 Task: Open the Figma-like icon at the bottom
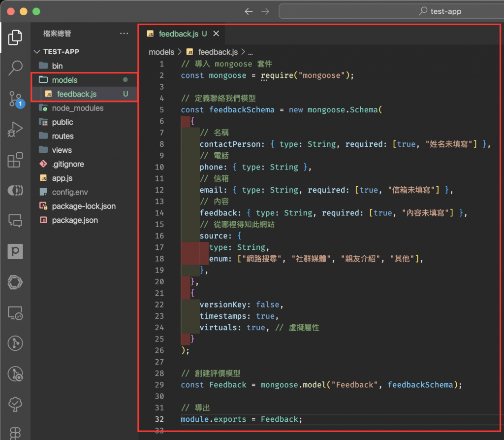pyautogui.click(x=15, y=433)
